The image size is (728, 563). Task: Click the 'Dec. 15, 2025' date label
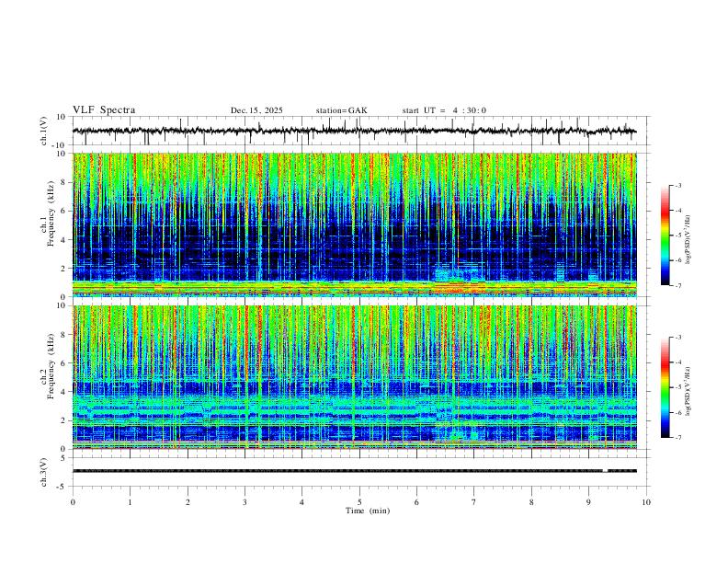256,110
